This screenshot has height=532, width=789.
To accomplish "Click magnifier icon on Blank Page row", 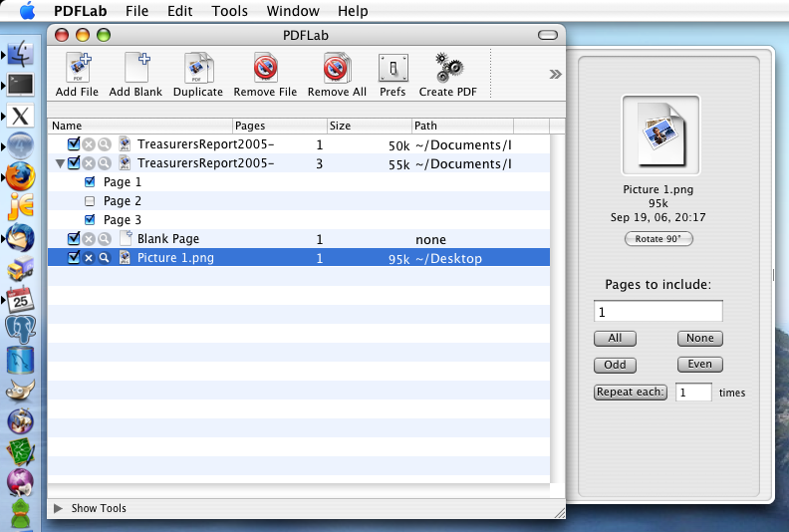I will pos(105,238).
